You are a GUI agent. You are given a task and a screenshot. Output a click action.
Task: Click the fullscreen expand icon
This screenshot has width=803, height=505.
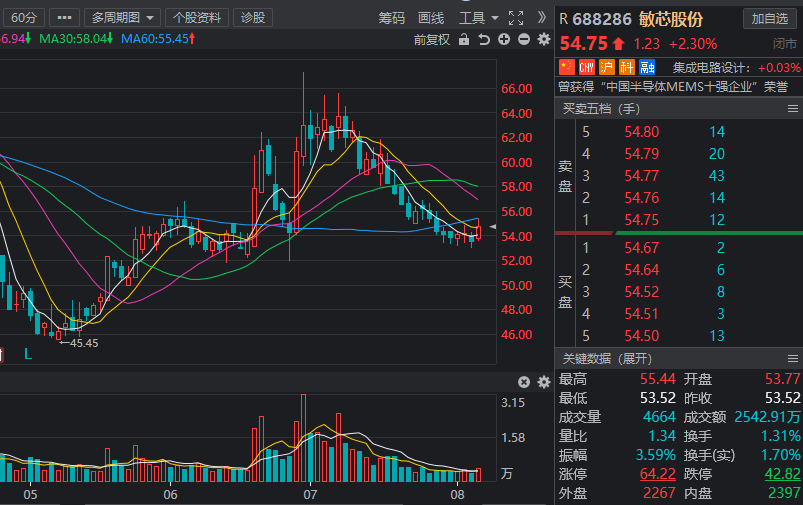[x=516, y=18]
